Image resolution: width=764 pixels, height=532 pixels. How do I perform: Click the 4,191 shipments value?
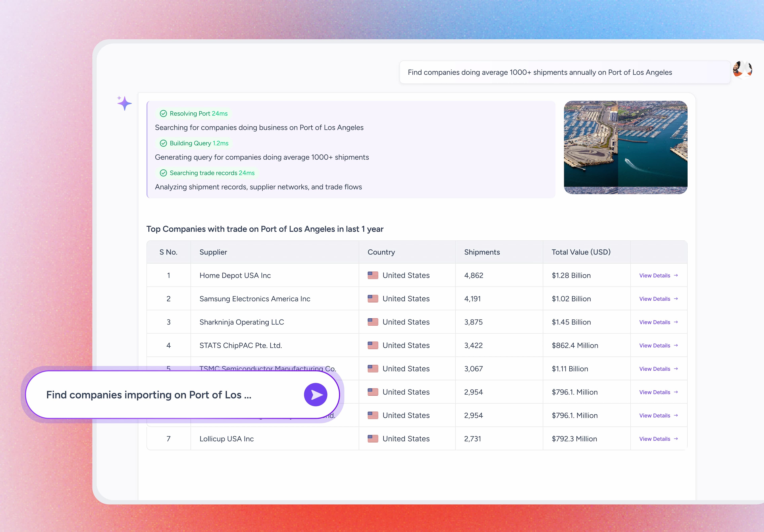(x=472, y=298)
